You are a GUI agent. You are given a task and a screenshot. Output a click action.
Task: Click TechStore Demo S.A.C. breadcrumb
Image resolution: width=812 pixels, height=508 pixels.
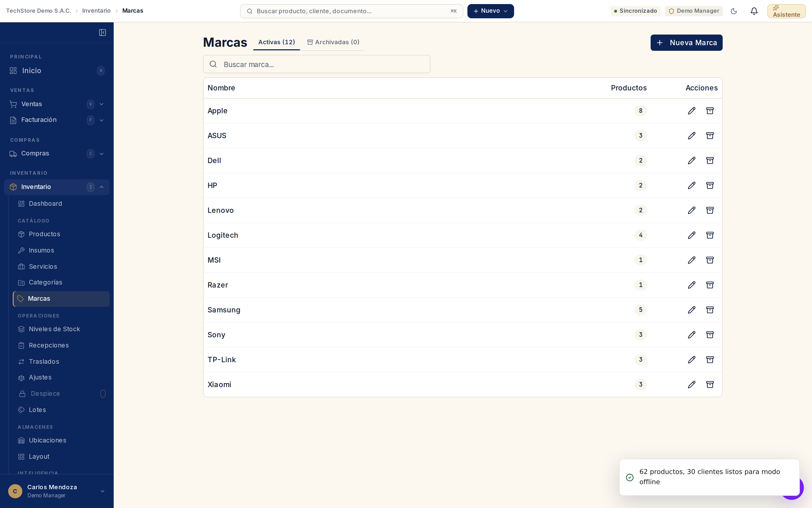(x=39, y=11)
